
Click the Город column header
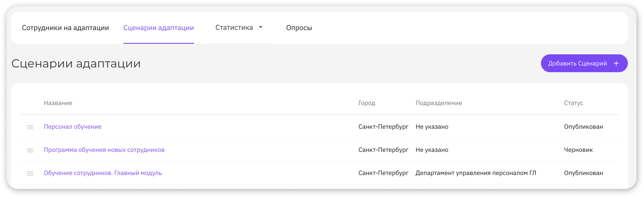point(367,103)
